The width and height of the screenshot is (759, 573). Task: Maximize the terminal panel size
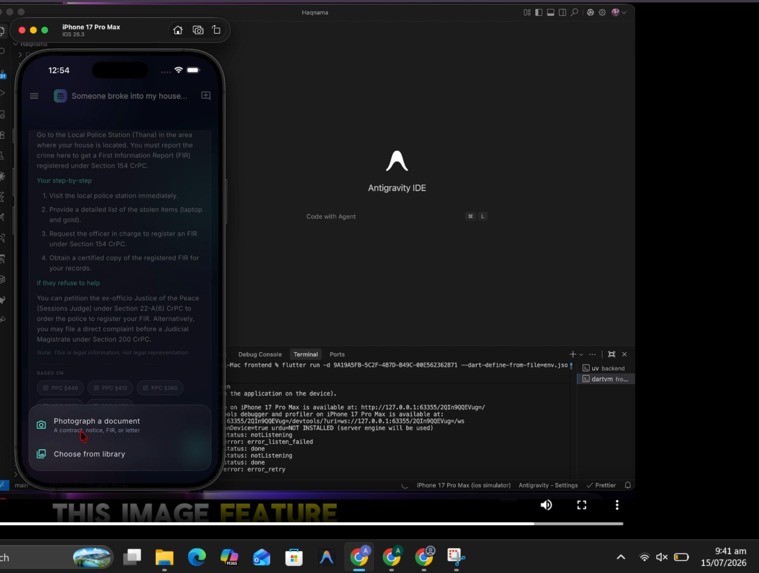[612, 354]
